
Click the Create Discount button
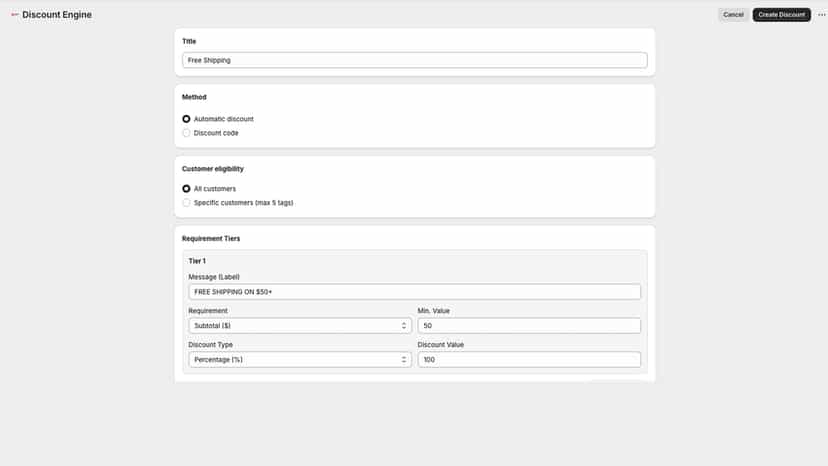(x=782, y=15)
